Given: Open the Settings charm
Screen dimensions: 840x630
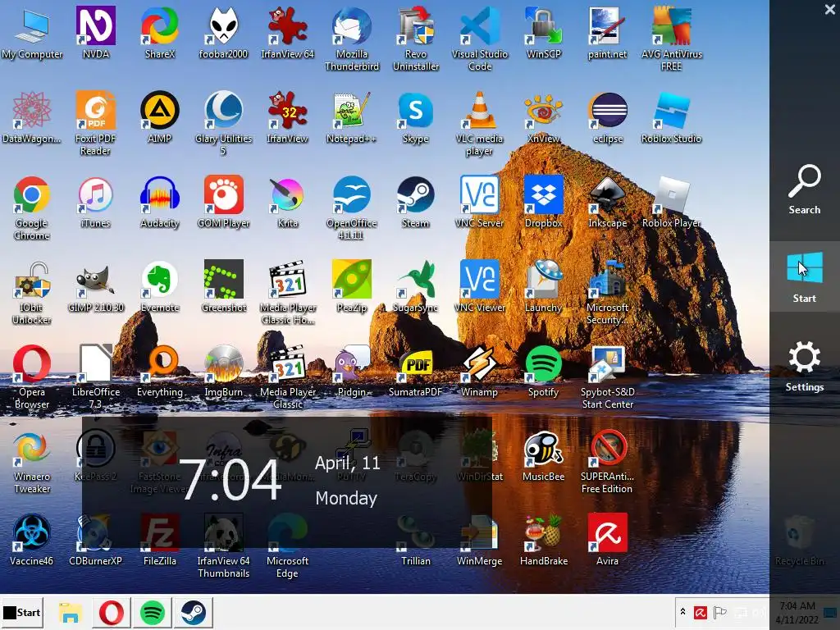Looking at the screenshot, I should [x=804, y=366].
